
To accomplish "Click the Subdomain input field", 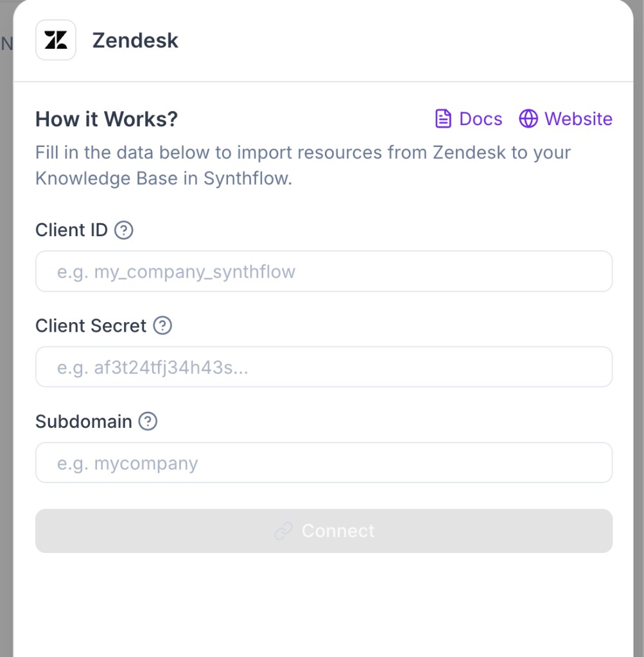I will (324, 462).
